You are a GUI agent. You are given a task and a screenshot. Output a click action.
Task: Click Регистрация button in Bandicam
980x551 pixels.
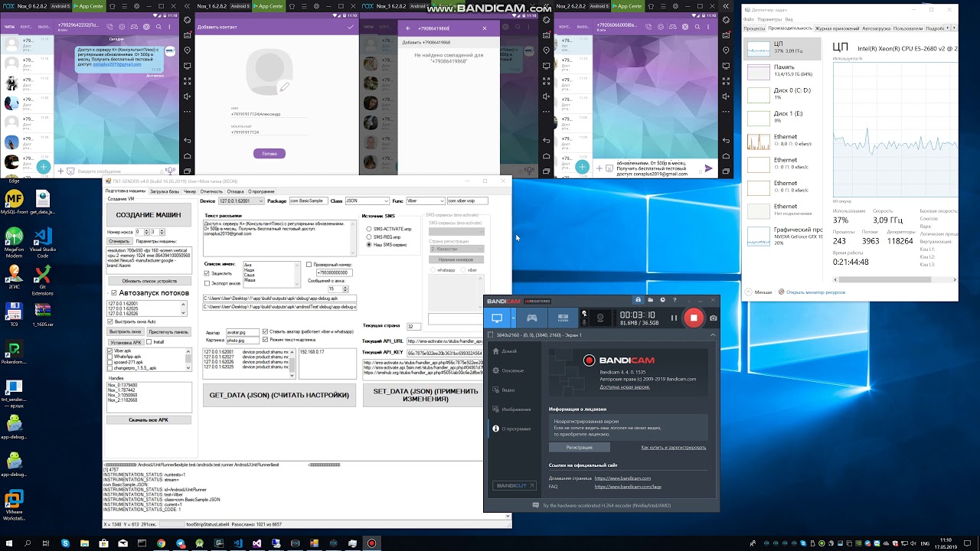[x=580, y=447]
